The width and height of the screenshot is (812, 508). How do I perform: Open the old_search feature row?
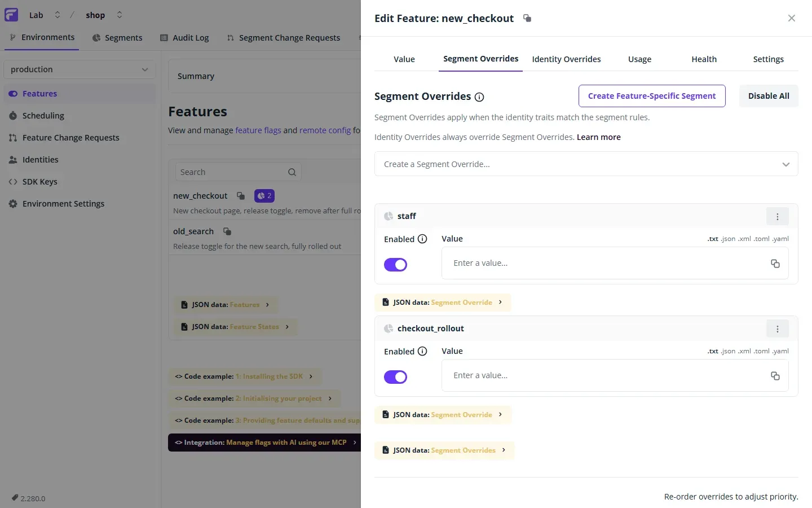265,238
